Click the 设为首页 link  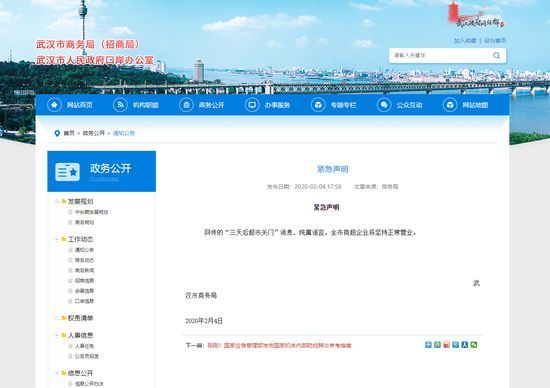coord(495,41)
